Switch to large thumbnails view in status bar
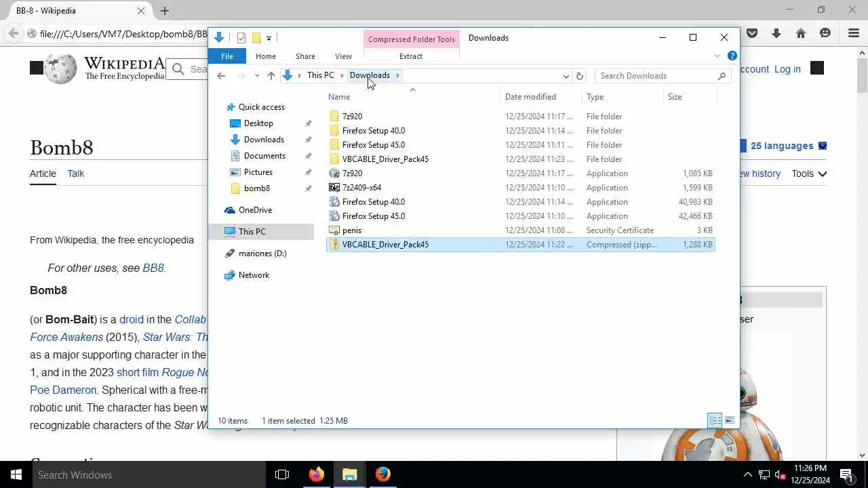This screenshot has height=488, width=868. click(730, 421)
